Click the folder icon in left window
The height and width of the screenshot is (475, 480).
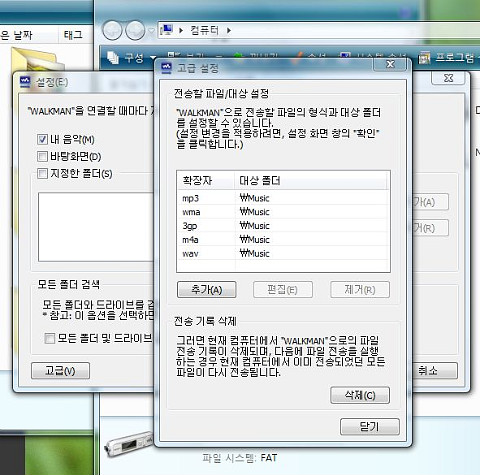coord(37,59)
